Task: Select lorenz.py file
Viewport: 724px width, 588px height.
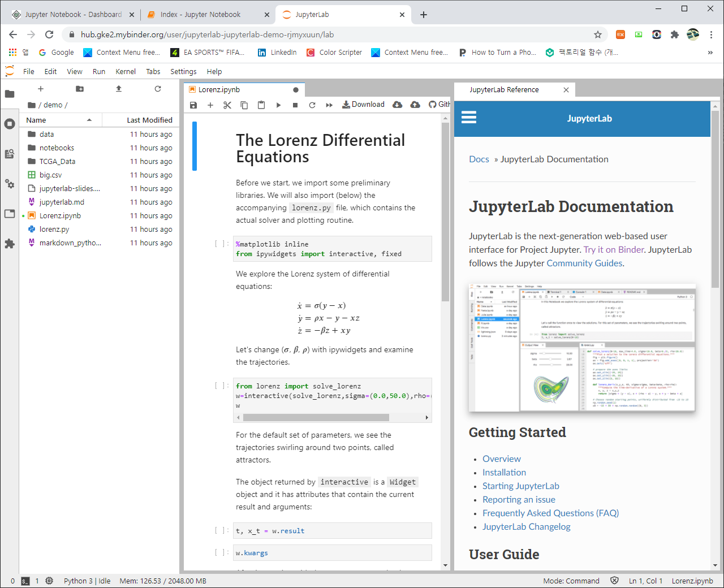Action: [x=100, y=230]
